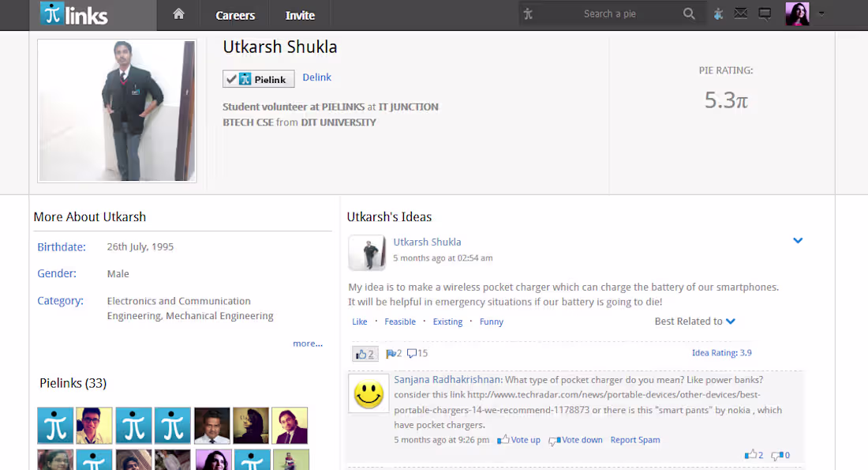Click inside the Search a pie field

click(612, 13)
